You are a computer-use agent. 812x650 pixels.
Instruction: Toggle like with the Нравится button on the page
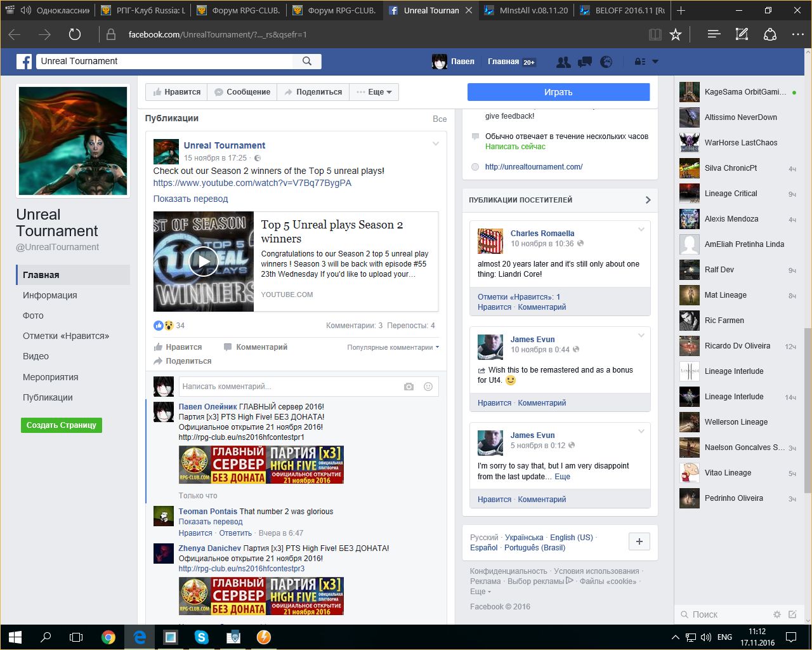pos(176,92)
